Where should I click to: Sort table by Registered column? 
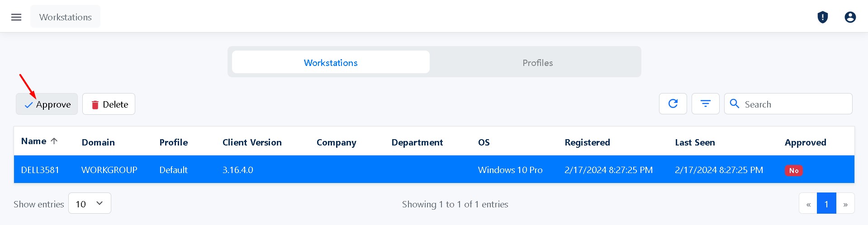point(587,142)
